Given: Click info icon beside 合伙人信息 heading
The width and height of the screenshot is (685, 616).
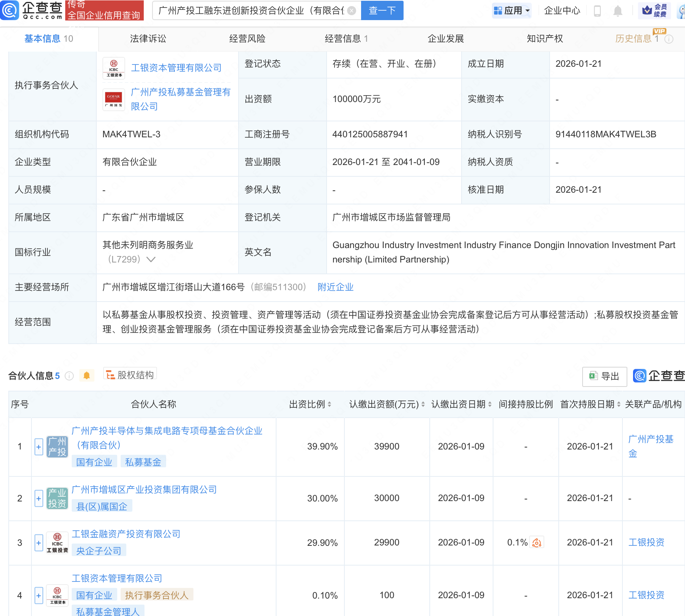Looking at the screenshot, I should tap(69, 376).
